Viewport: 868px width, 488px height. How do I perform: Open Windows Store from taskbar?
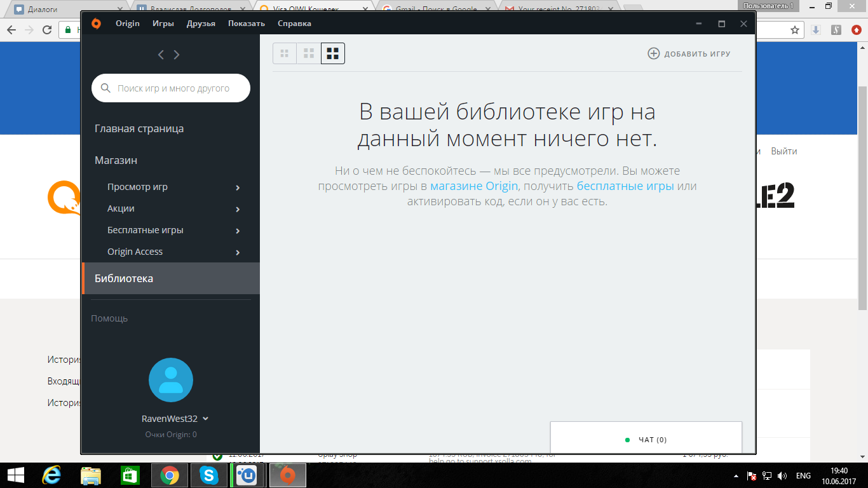(130, 475)
